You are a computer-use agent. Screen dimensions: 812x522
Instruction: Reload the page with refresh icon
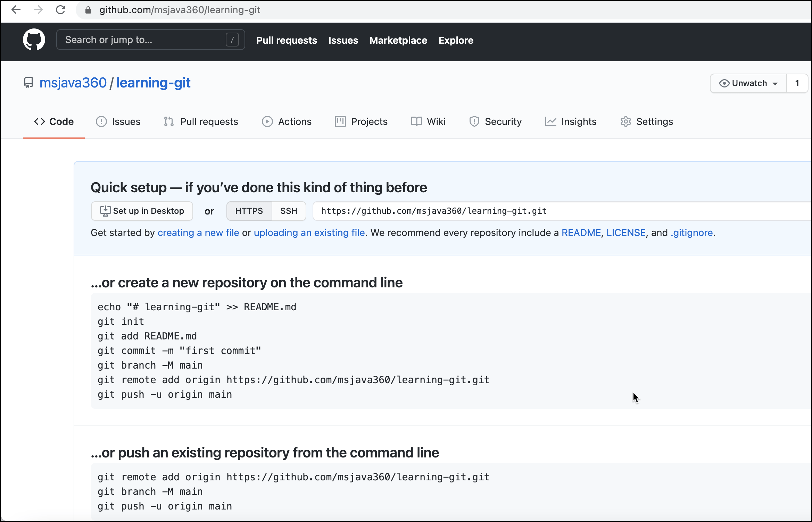pyautogui.click(x=60, y=10)
